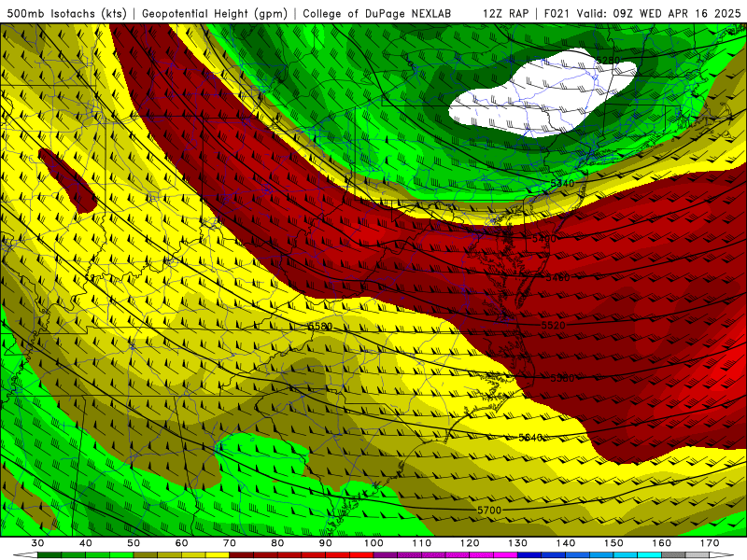Click the 5280 height contour label
The image size is (747, 560).
click(608, 60)
